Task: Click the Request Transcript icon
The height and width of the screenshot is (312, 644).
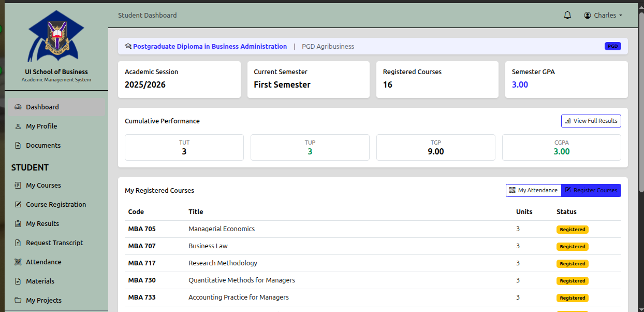Action: (x=18, y=243)
